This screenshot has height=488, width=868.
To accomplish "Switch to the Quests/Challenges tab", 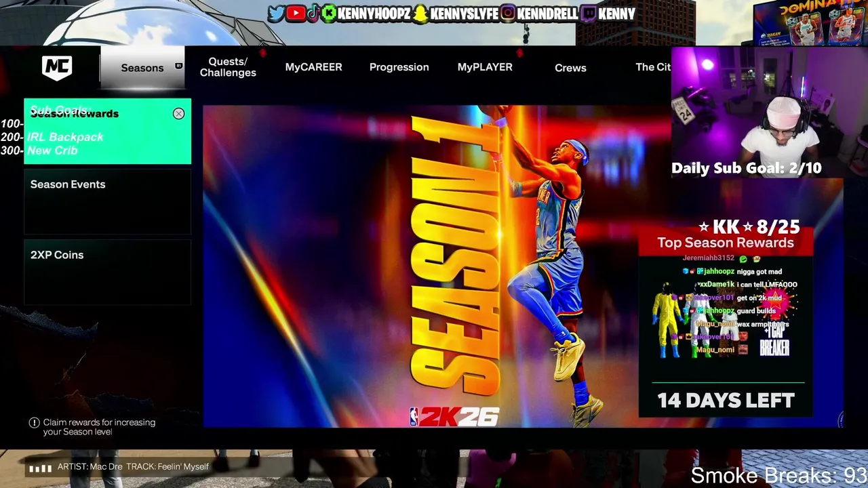I will pos(228,67).
